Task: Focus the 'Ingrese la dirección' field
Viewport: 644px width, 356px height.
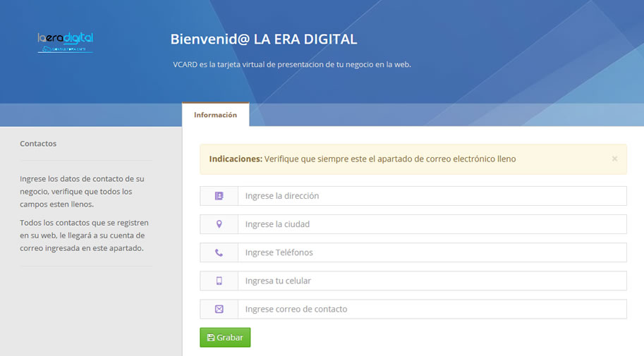Action: coord(432,196)
